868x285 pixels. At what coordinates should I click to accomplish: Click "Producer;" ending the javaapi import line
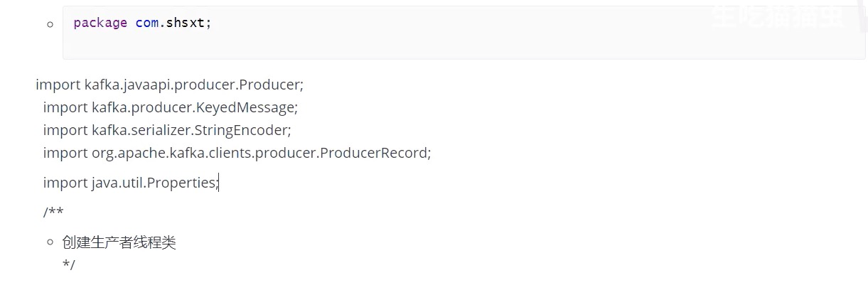[271, 85]
